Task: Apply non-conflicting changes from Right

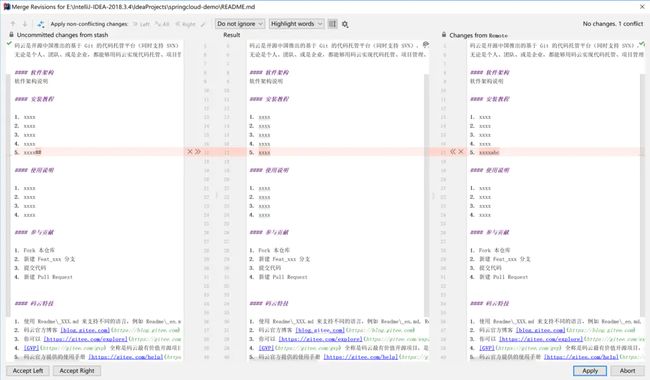Action: [x=185, y=24]
